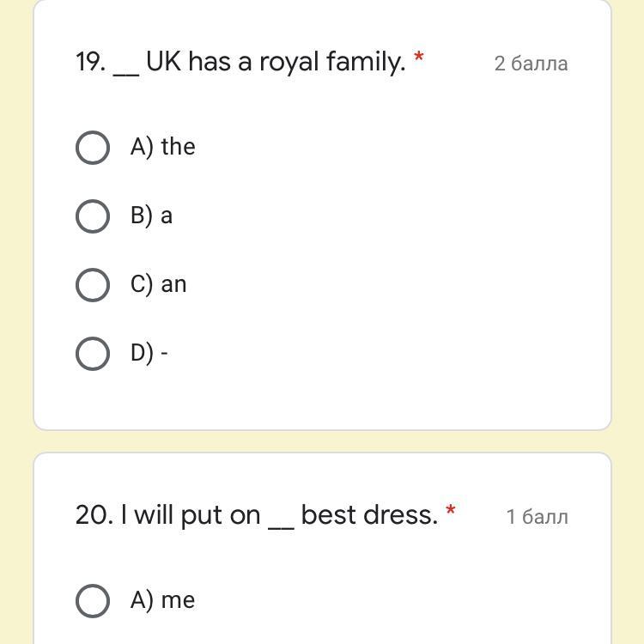Viewport: 644px width, 644px height.
Task: Click the red asterisk on question 19
Action: click(419, 58)
